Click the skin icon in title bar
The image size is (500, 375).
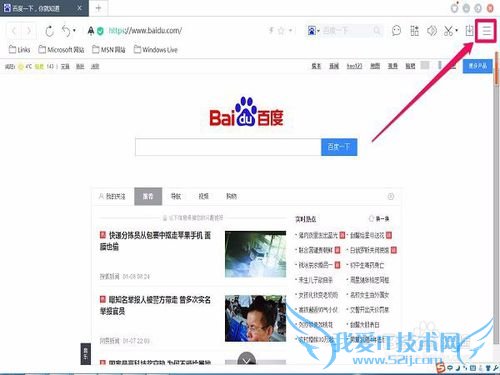click(x=455, y=8)
